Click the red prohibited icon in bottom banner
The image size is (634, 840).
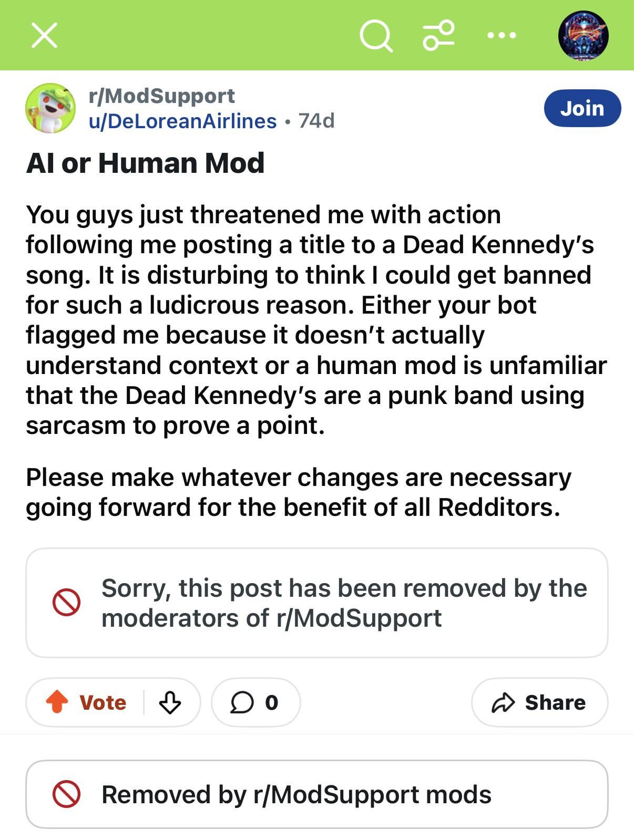click(x=66, y=794)
